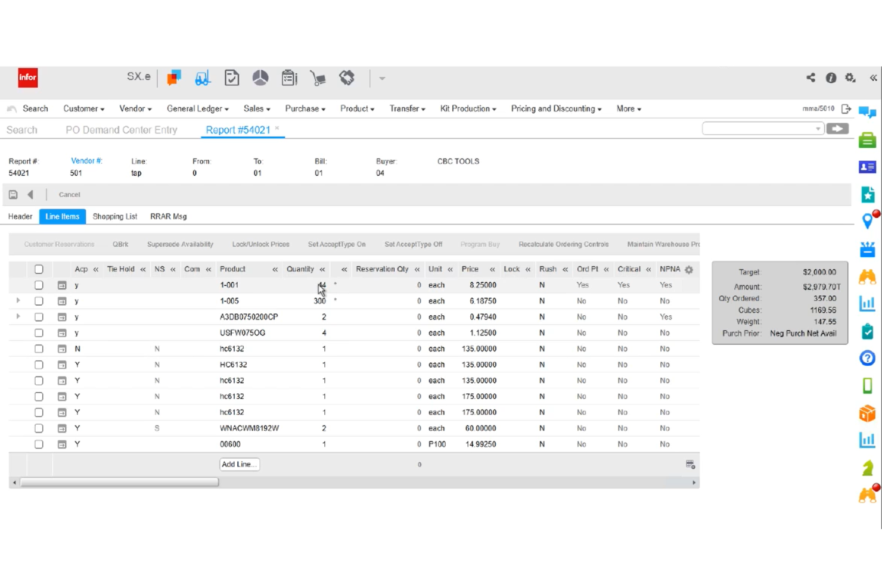This screenshot has height=588, width=882.
Task: Open the help question mark icon in the sidebar
Action: (x=867, y=358)
